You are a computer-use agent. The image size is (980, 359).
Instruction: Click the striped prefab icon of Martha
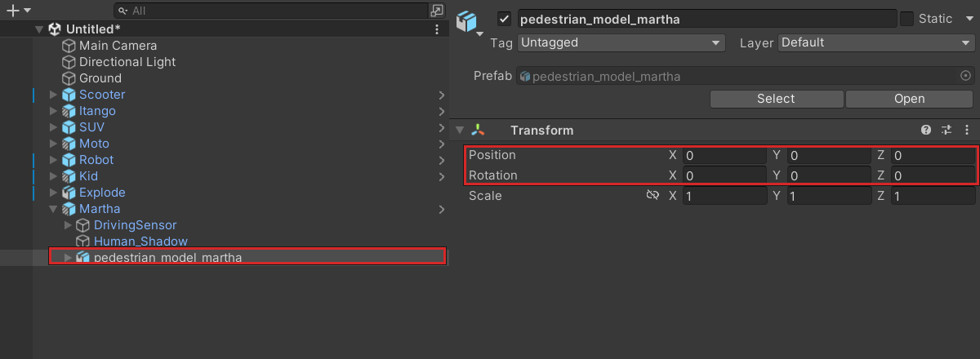click(x=69, y=209)
